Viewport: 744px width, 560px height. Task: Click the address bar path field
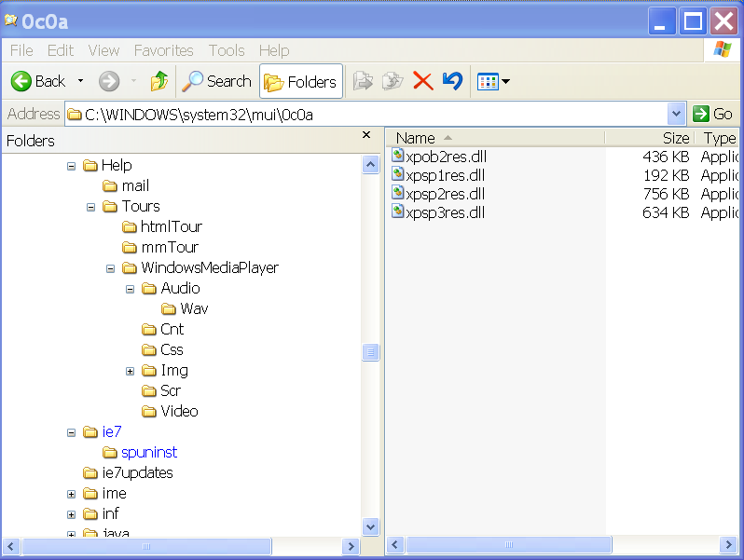click(366, 115)
